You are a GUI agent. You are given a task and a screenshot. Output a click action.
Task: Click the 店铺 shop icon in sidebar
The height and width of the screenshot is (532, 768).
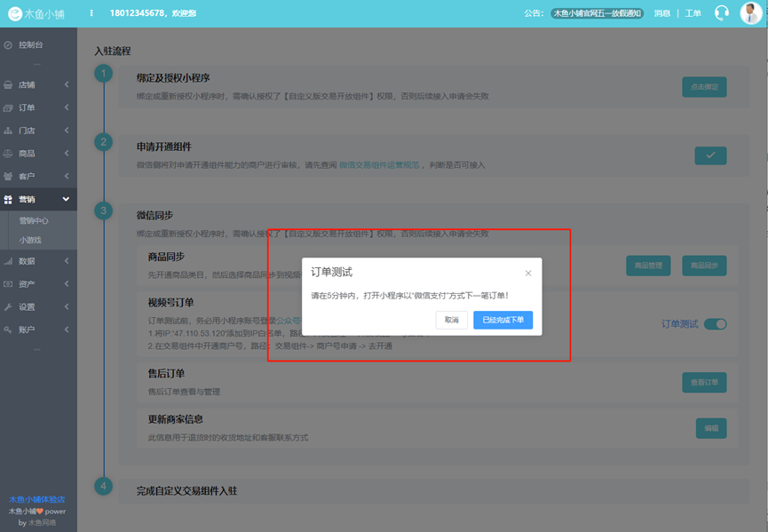[x=8, y=84]
